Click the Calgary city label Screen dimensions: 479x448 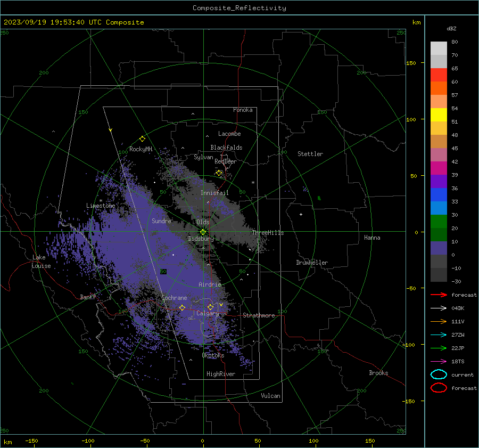click(208, 313)
